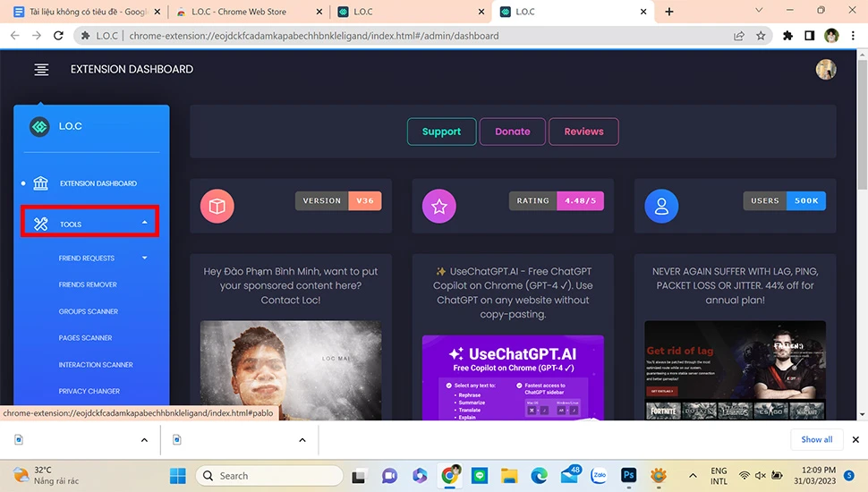868x492 pixels.
Task: Open Microsoft Edge from taskbar
Action: (x=540, y=475)
